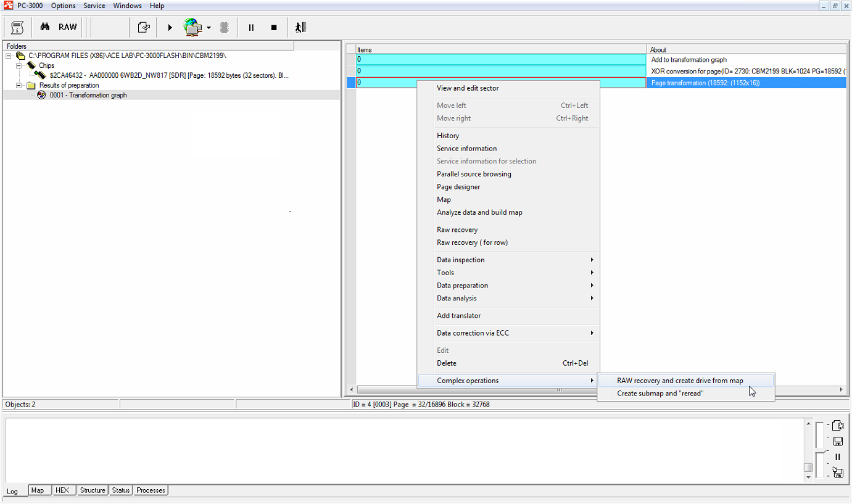Select the 0001 - Transformation graph item
The image size is (852, 504).
88,95
